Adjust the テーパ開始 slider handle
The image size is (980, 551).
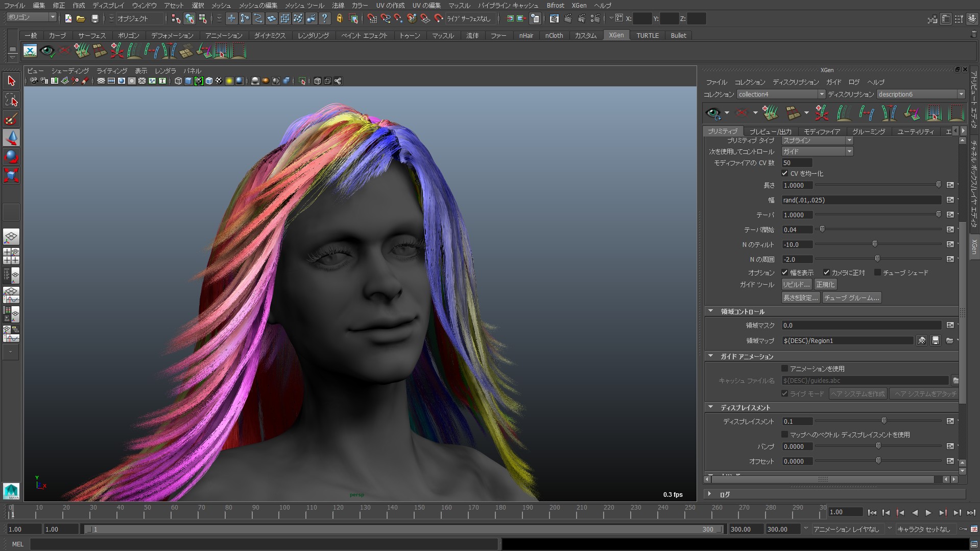pyautogui.click(x=822, y=229)
